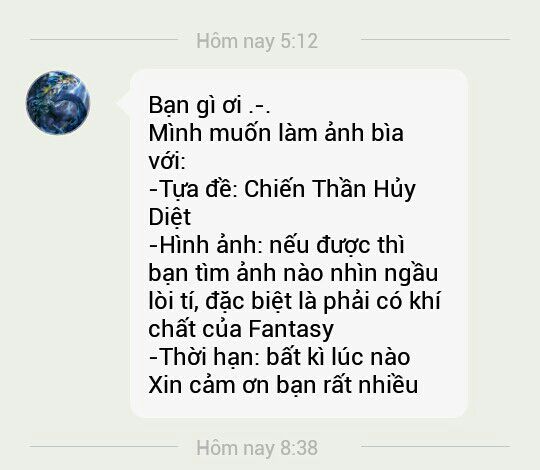Select the "Bạn gì ơi" greeting line
Viewport: 540px width, 470px height.
[195, 105]
